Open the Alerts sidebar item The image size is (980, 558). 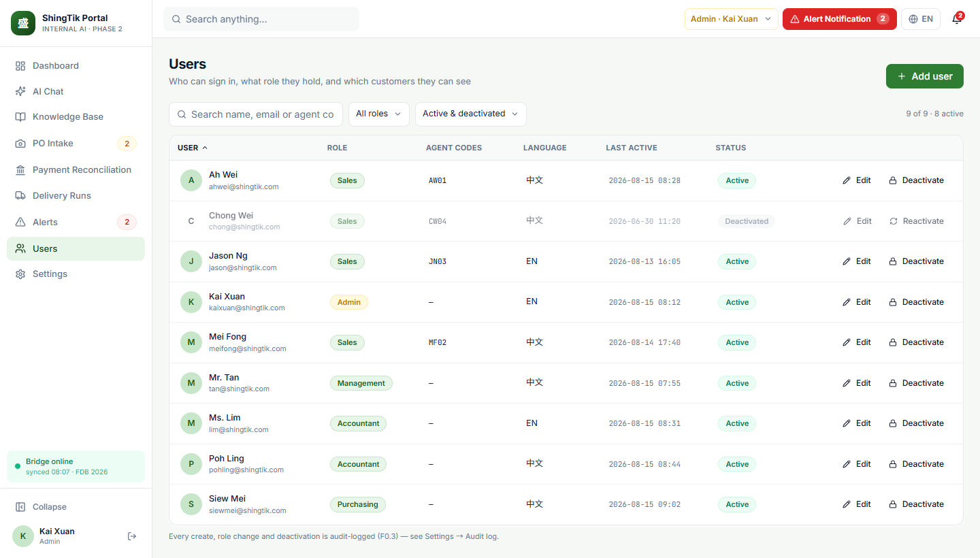tap(76, 223)
